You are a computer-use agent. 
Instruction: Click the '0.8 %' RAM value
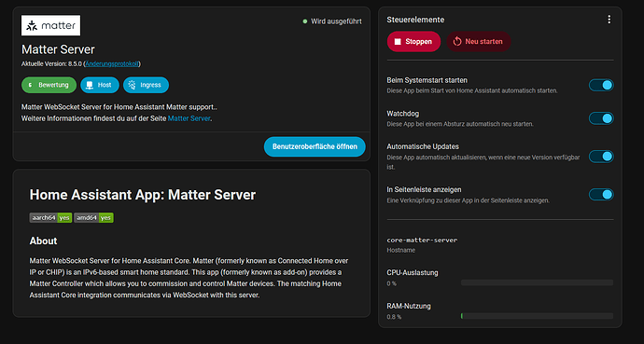click(394, 317)
